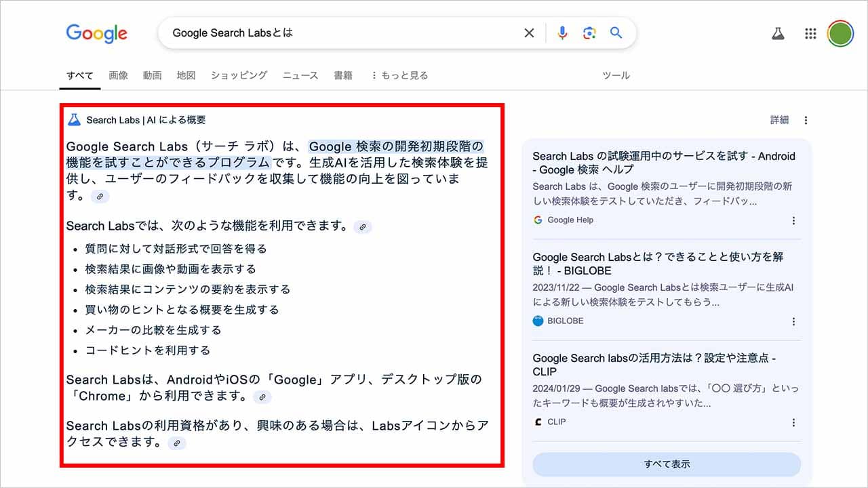Click the Google Help source name
868x488 pixels.
pos(570,220)
